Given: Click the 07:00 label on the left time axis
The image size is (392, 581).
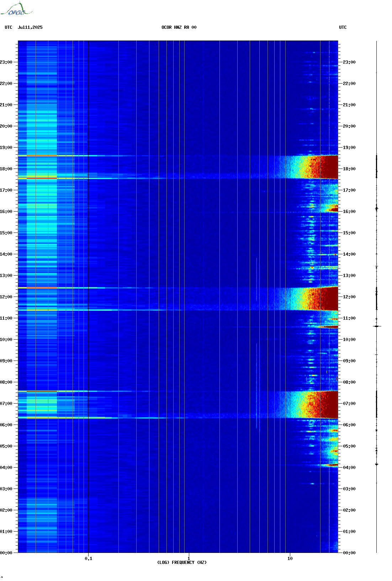Looking at the screenshot, I should tap(6, 404).
